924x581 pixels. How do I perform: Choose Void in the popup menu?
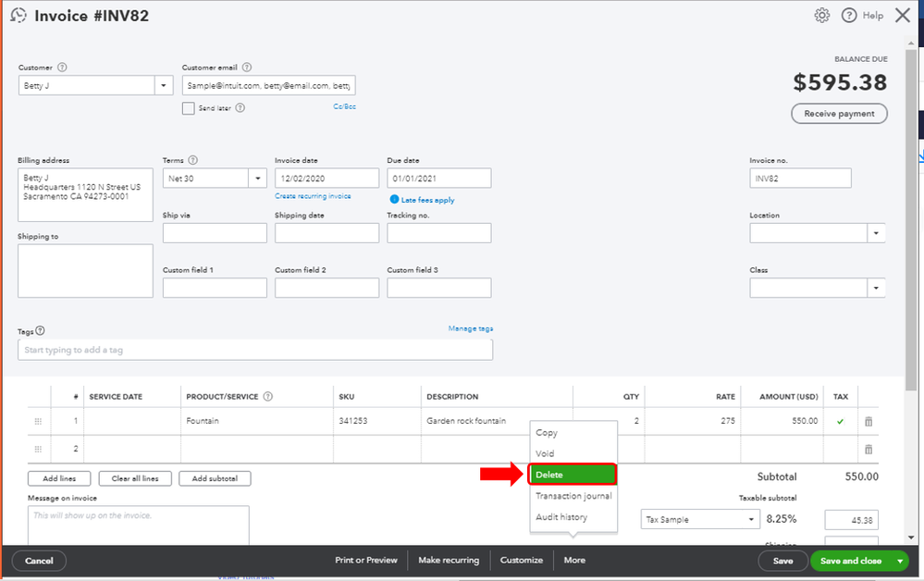[x=546, y=454]
